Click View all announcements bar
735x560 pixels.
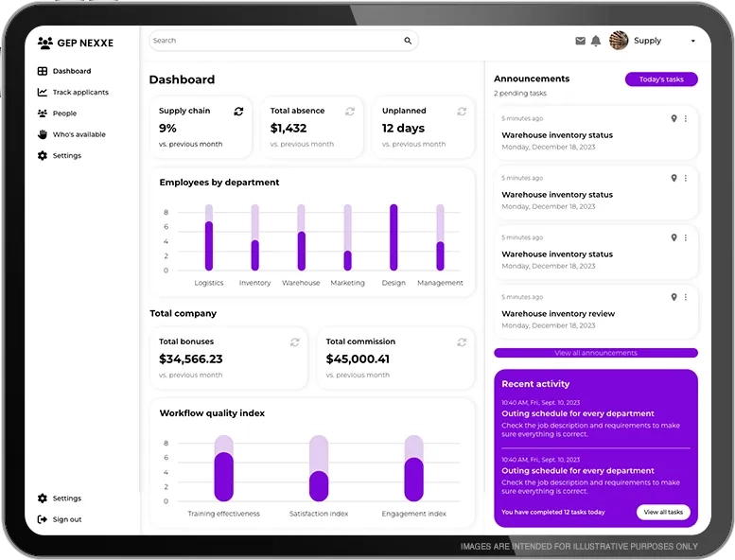click(x=595, y=353)
